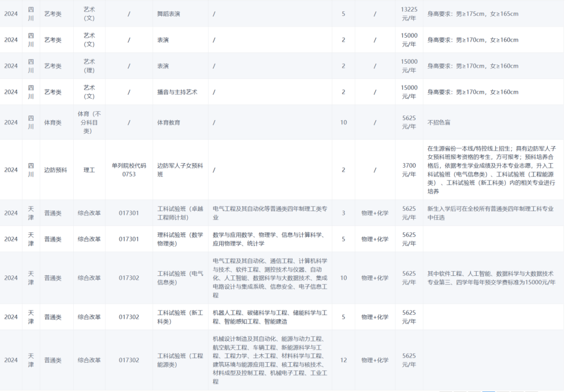The image size is (565, 392).
Task: Select the 13225 元/年 tuition cell
Action: click(x=409, y=14)
